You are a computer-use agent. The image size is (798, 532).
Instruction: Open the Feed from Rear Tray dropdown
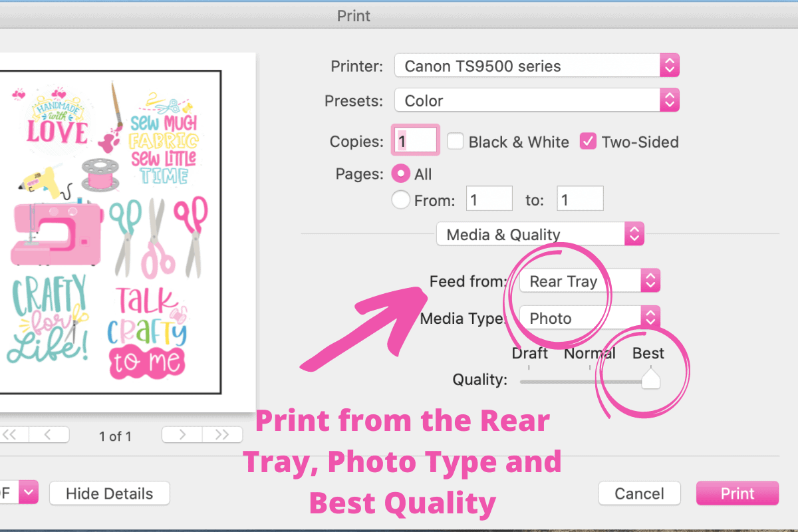tap(590, 281)
